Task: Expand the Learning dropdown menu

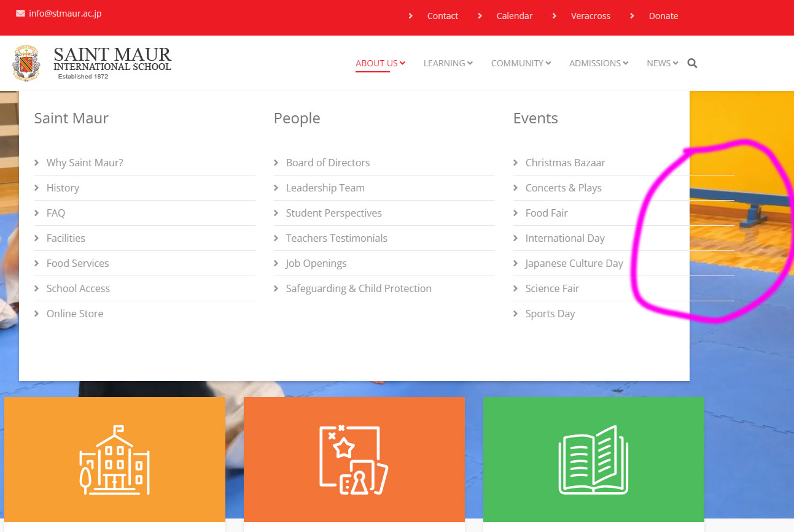Action: pyautogui.click(x=448, y=63)
